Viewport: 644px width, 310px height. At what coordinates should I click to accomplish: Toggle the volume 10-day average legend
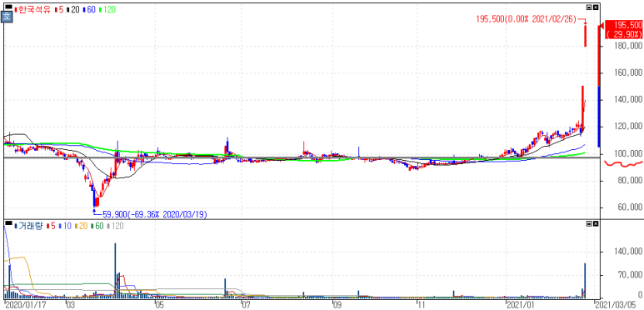click(66, 226)
